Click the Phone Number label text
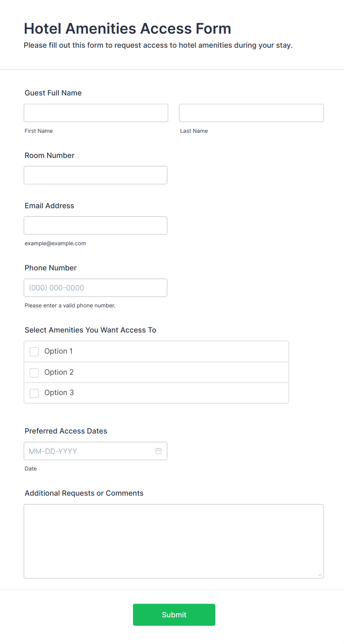The width and height of the screenshot is (344, 644). coord(51,268)
